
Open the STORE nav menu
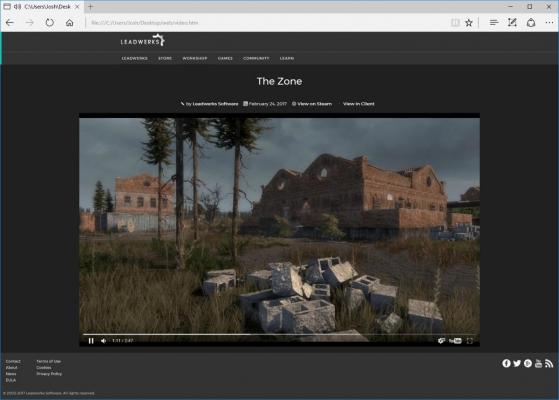165,58
